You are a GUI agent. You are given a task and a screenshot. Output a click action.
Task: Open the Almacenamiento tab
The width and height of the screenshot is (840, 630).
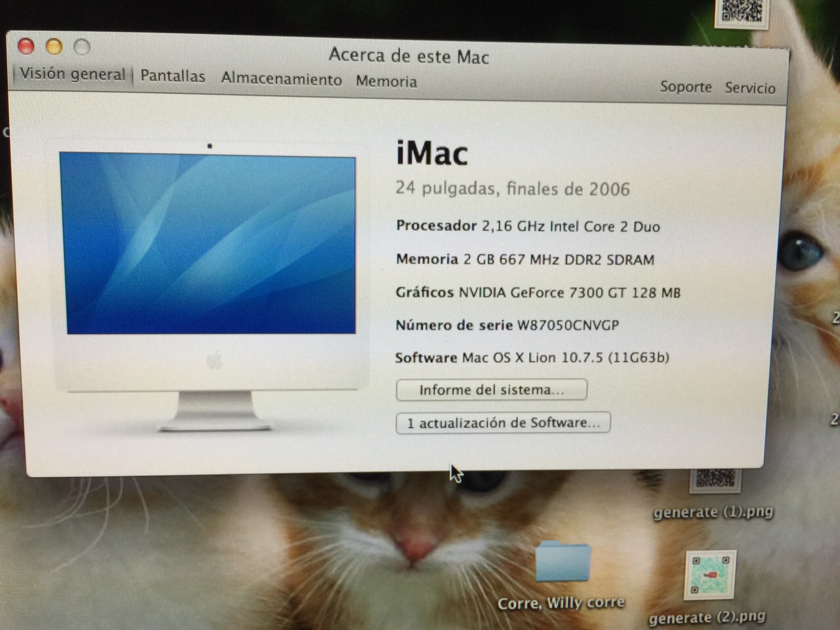tap(281, 79)
